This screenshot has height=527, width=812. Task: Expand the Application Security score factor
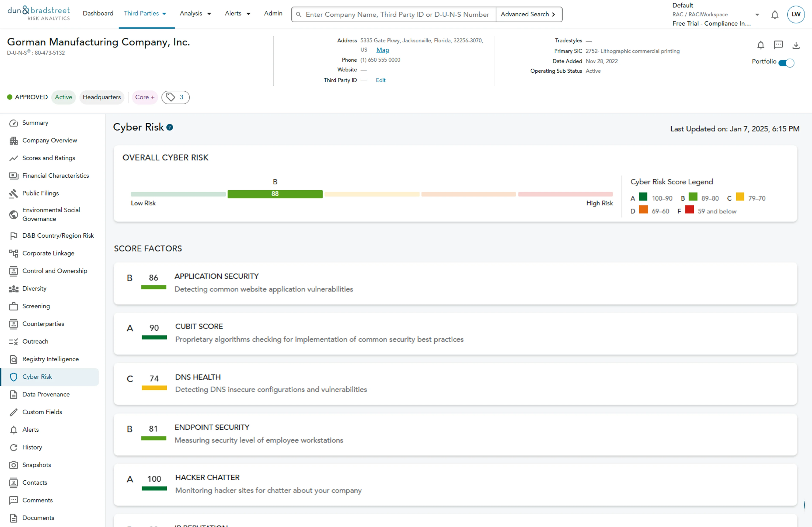(x=456, y=284)
